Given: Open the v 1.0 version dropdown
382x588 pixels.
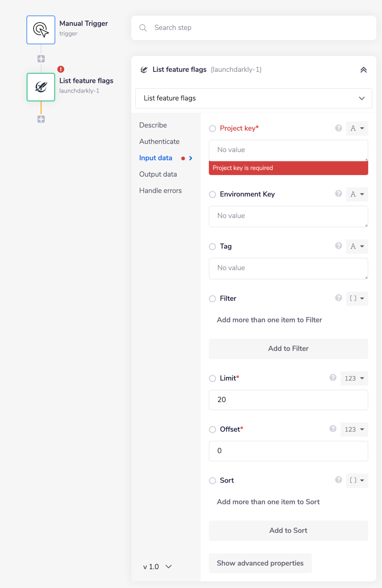Looking at the screenshot, I should coord(157,567).
